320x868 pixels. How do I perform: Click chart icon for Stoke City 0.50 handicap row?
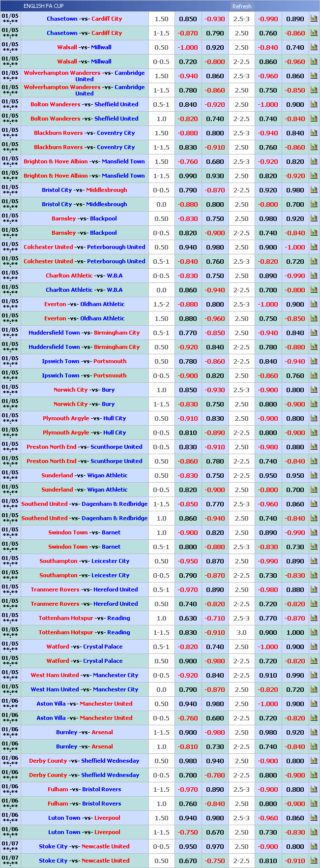pyautogui.click(x=314, y=861)
